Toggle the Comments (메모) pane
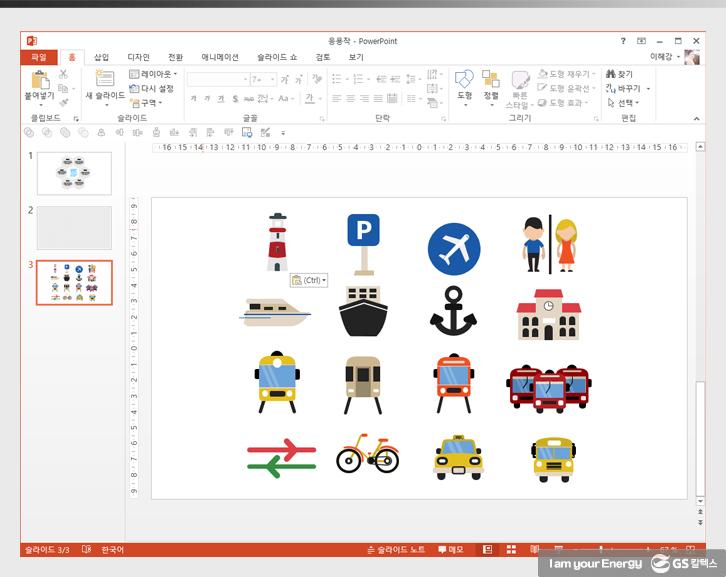Screen dimensions: 726x577 pos(449,550)
